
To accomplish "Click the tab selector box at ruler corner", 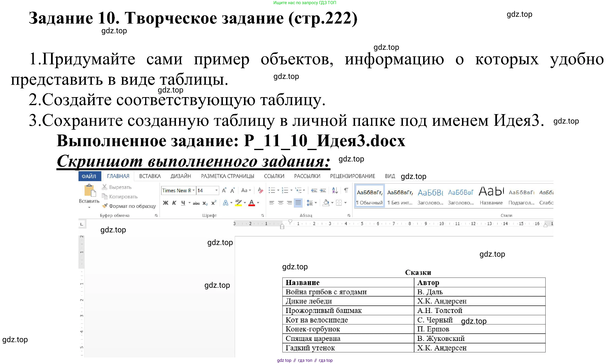I will (x=82, y=224).
